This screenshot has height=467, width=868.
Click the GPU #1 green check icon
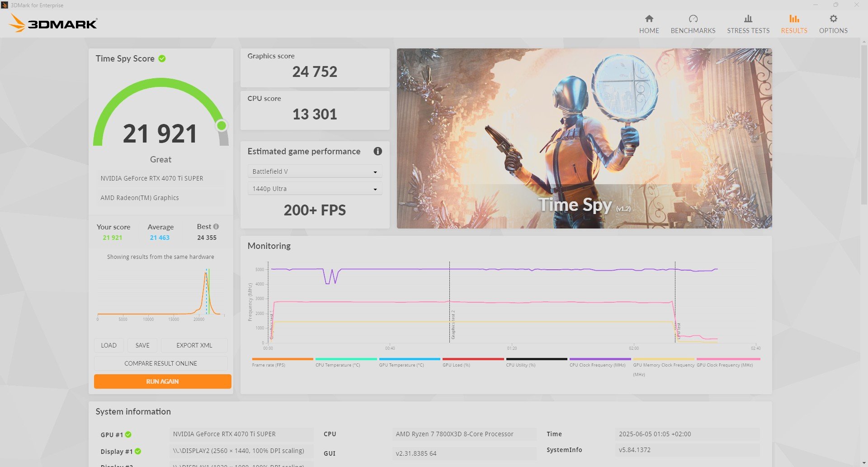click(x=128, y=434)
